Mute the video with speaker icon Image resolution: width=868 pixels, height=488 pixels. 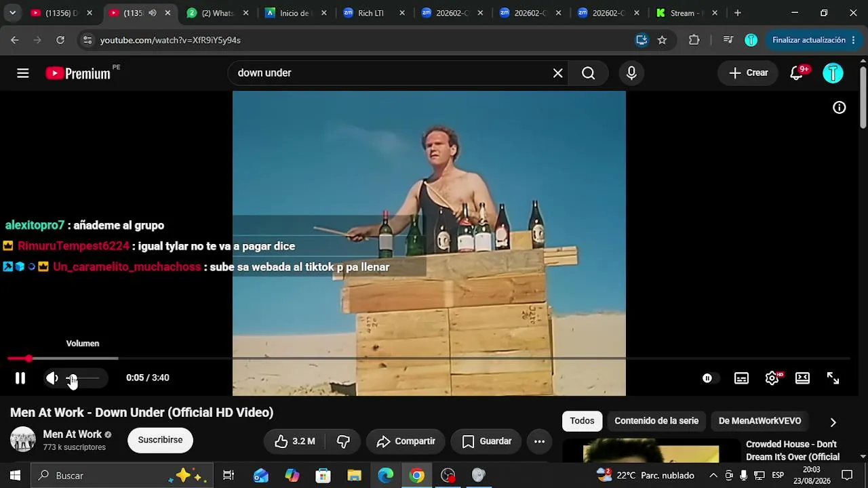click(52, 378)
